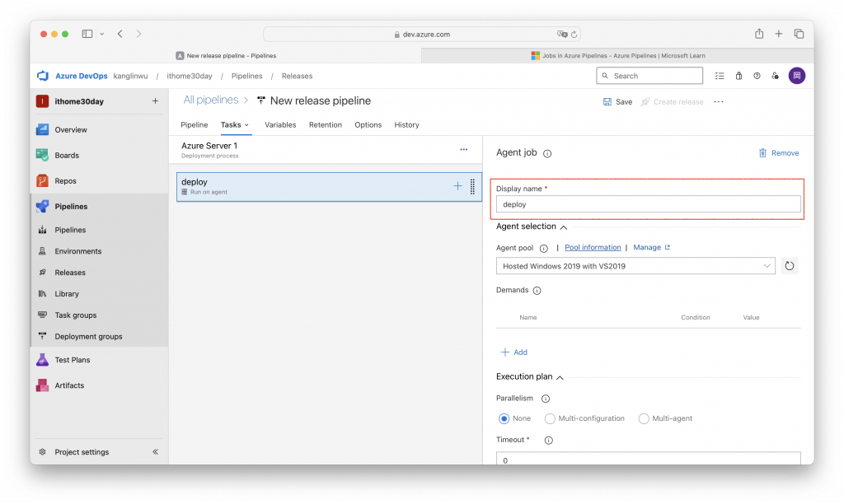Open the Agent pool dropdown
This screenshot has width=844, height=504.
click(x=635, y=266)
